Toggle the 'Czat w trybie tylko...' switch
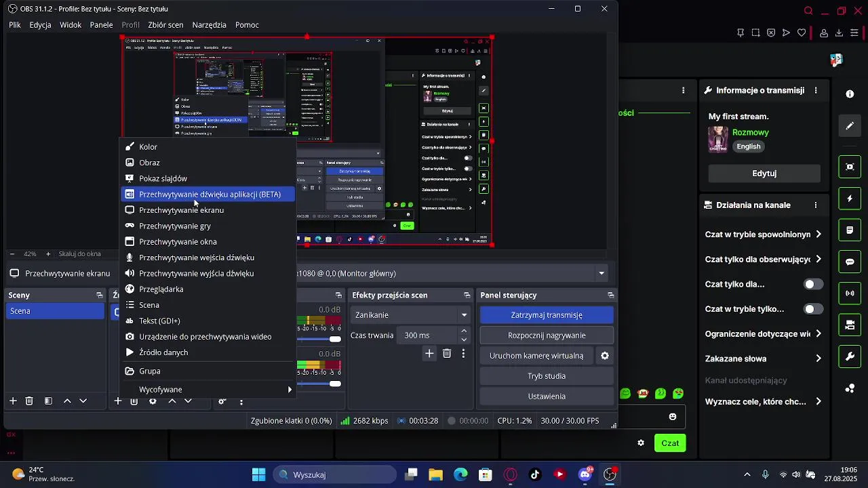Screen dimensions: 868x488 (814, 309)
